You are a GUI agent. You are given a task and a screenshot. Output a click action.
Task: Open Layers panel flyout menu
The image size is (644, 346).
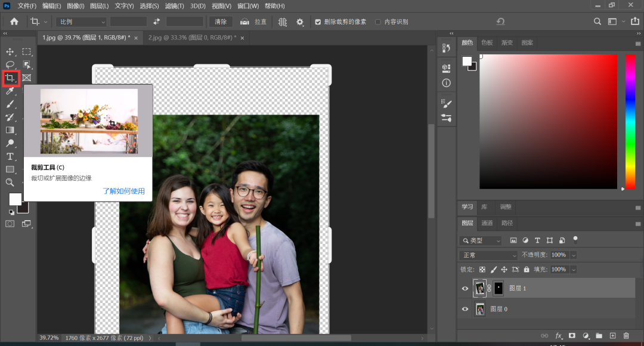coord(638,224)
